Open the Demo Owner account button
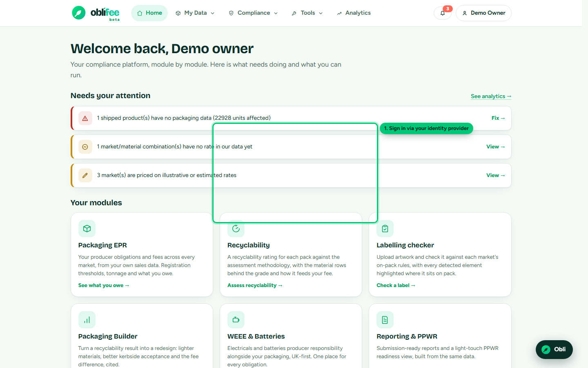Image resolution: width=588 pixels, height=368 pixels. (483, 13)
